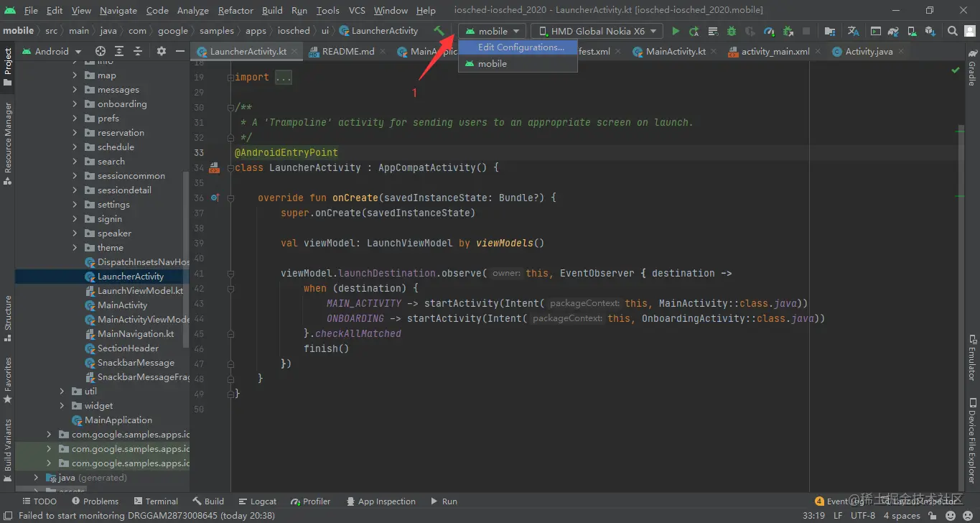
Task: Open the Profiler tool window
Action: [311, 501]
